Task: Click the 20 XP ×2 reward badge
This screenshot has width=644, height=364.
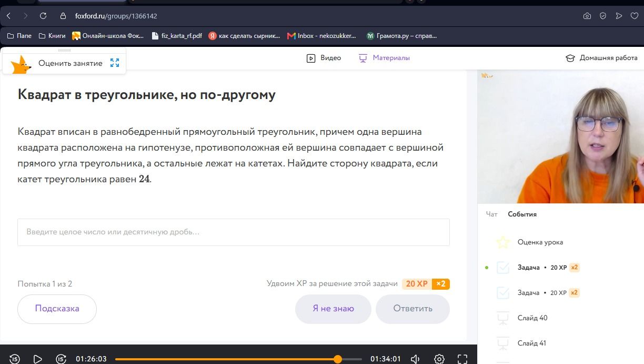Action: (426, 284)
